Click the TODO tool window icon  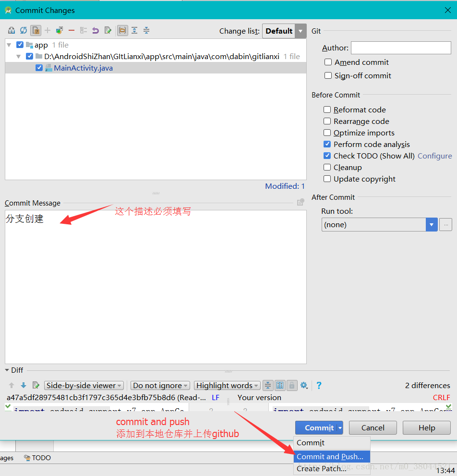tap(27, 458)
